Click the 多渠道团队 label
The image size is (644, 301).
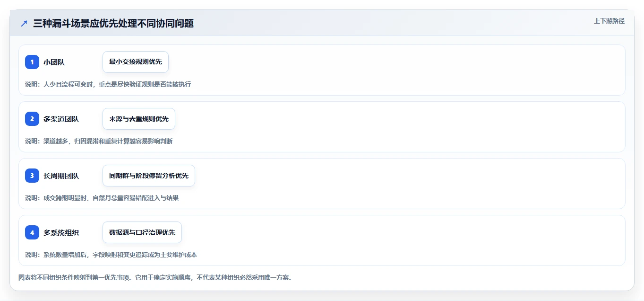click(x=61, y=119)
